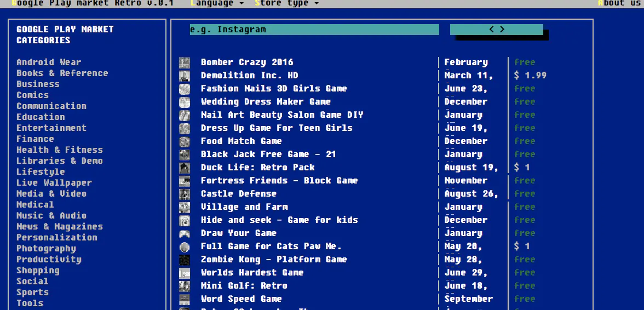Open the Books & Reference category
The height and width of the screenshot is (310, 644).
tap(62, 73)
